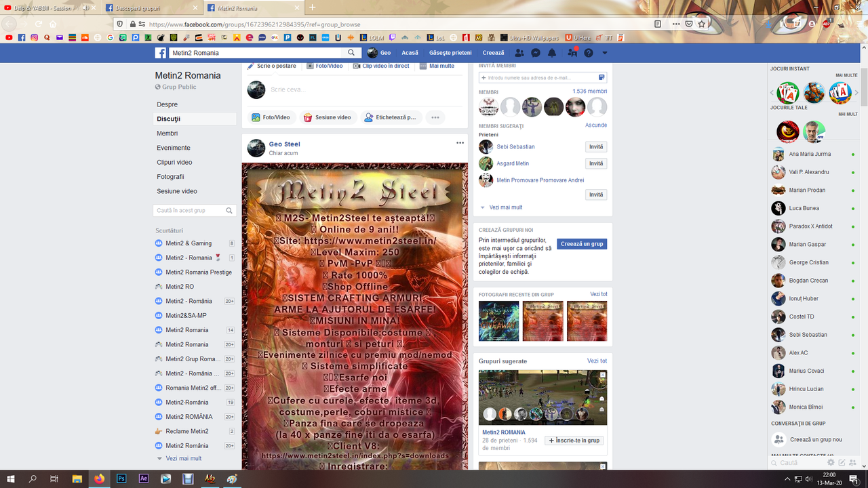Click the Facebook logo in the blue header
The width and height of the screenshot is (868, 488).
point(161,53)
